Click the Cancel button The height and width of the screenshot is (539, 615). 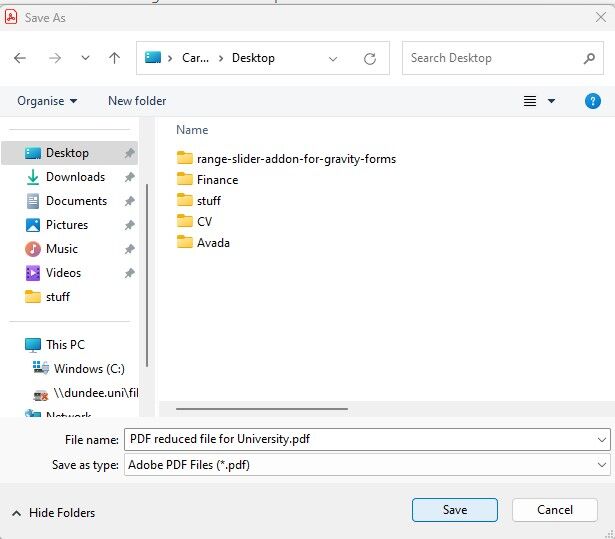coord(555,510)
